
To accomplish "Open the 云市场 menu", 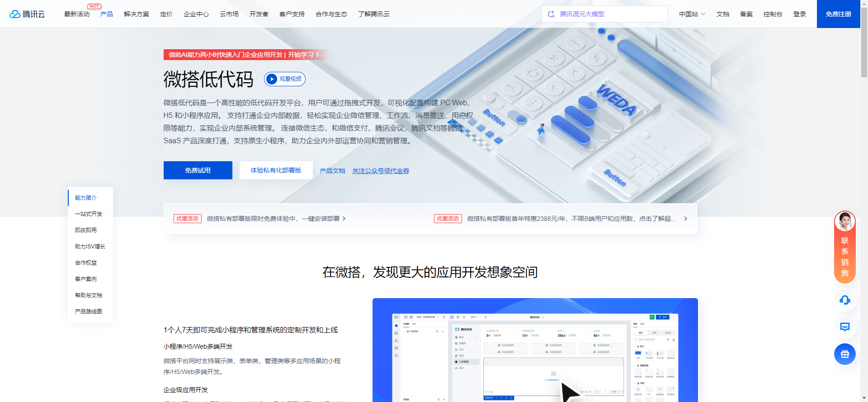I will tap(229, 14).
